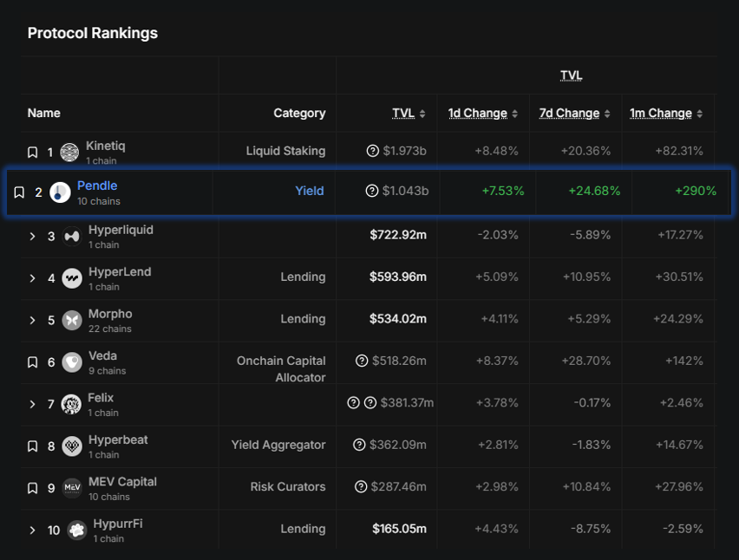The image size is (739, 560).
Task: Click HypurrFi's -8.75% weekly change
Action: pyautogui.click(x=591, y=529)
